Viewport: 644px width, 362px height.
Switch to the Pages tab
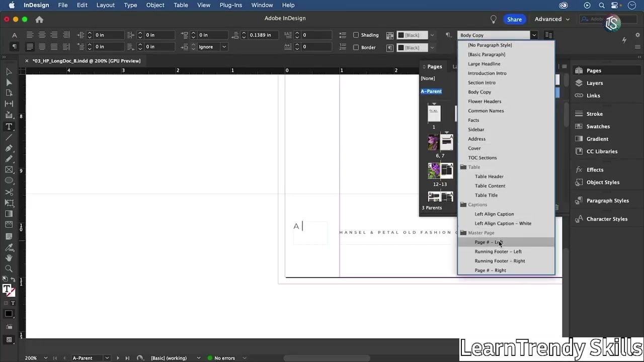435,66
